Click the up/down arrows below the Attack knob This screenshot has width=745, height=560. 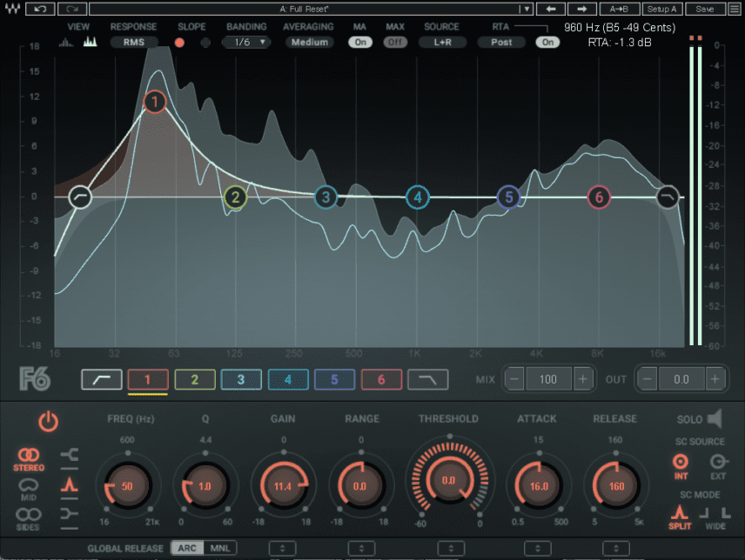pyautogui.click(x=538, y=548)
